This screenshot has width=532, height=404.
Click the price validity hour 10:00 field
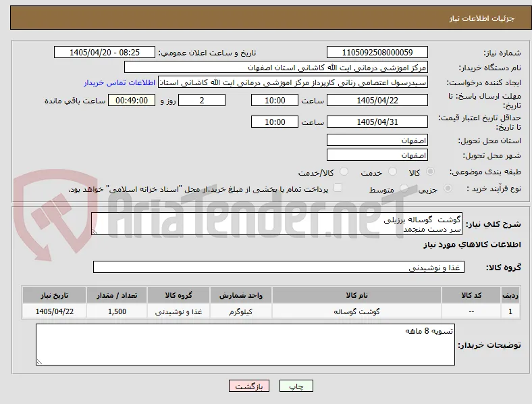(x=275, y=122)
